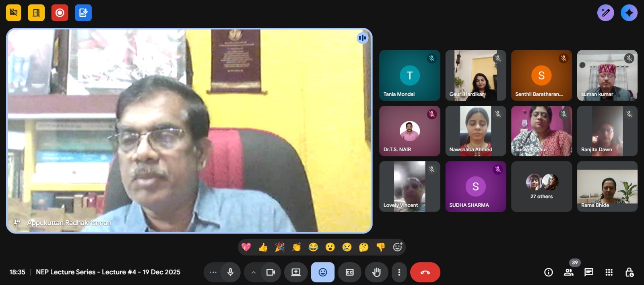Click the present screen button
Viewport: 644px width, 285px height.
pyautogui.click(x=296, y=273)
